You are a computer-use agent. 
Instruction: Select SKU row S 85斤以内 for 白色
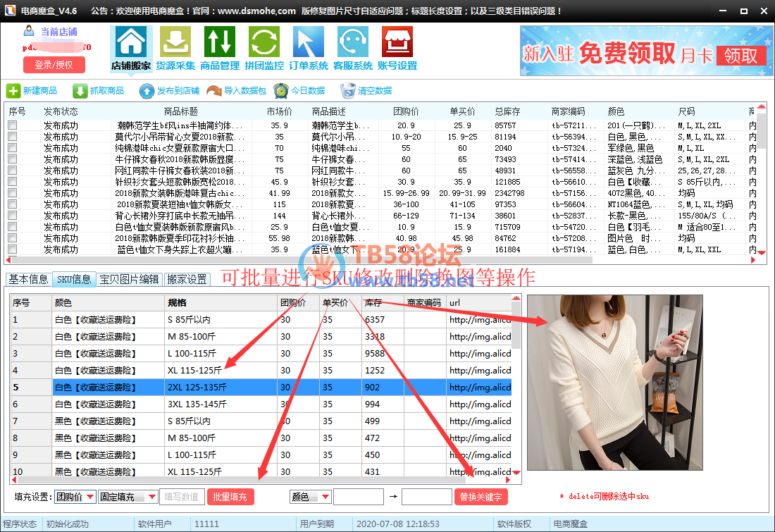pos(261,320)
